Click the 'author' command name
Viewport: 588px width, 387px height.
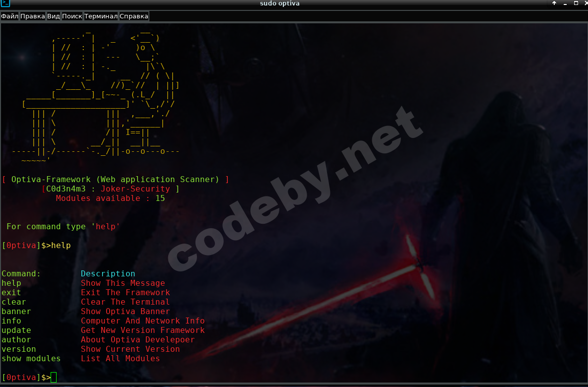pyautogui.click(x=16, y=339)
